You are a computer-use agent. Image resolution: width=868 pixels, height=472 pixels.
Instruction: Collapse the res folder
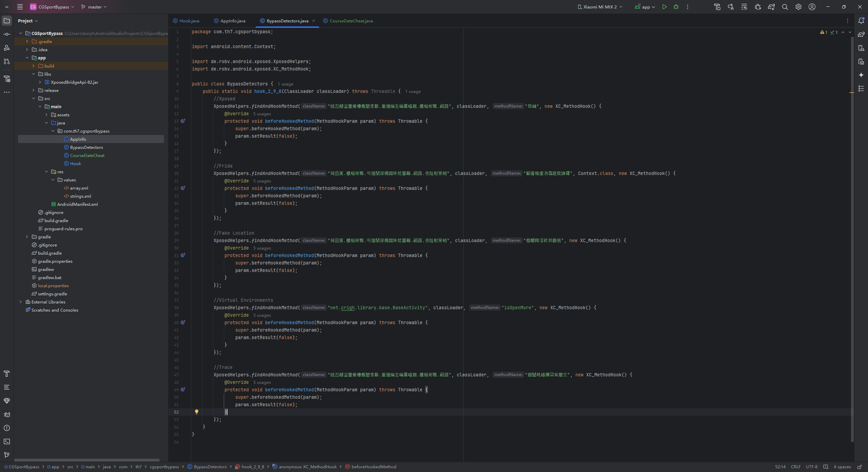tap(46, 172)
